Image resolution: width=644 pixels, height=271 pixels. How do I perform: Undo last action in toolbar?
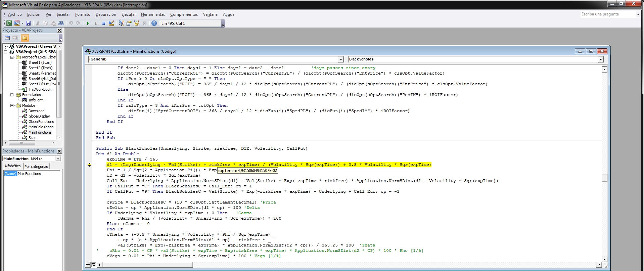coord(71,23)
